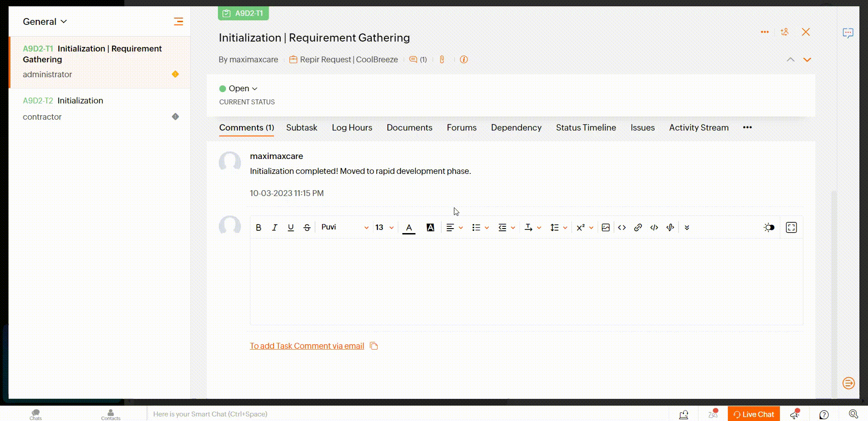Click To add Task Comment via email link
The width and height of the screenshot is (868, 421).
[x=307, y=346]
